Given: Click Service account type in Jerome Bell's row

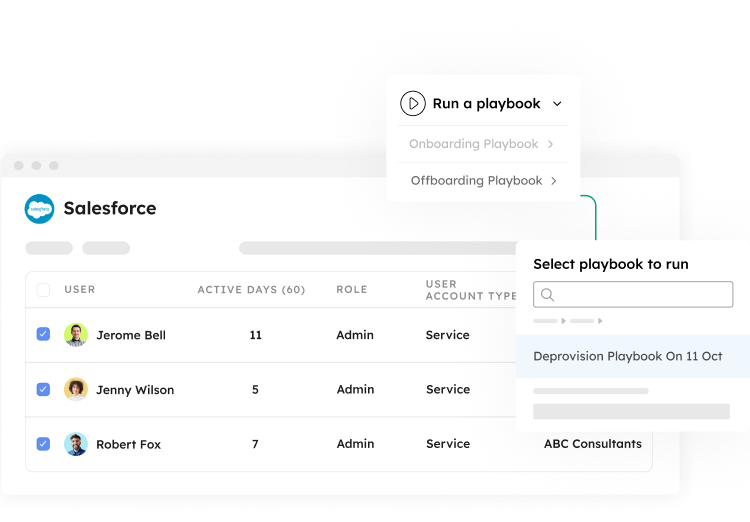Looking at the screenshot, I should tap(448, 335).
